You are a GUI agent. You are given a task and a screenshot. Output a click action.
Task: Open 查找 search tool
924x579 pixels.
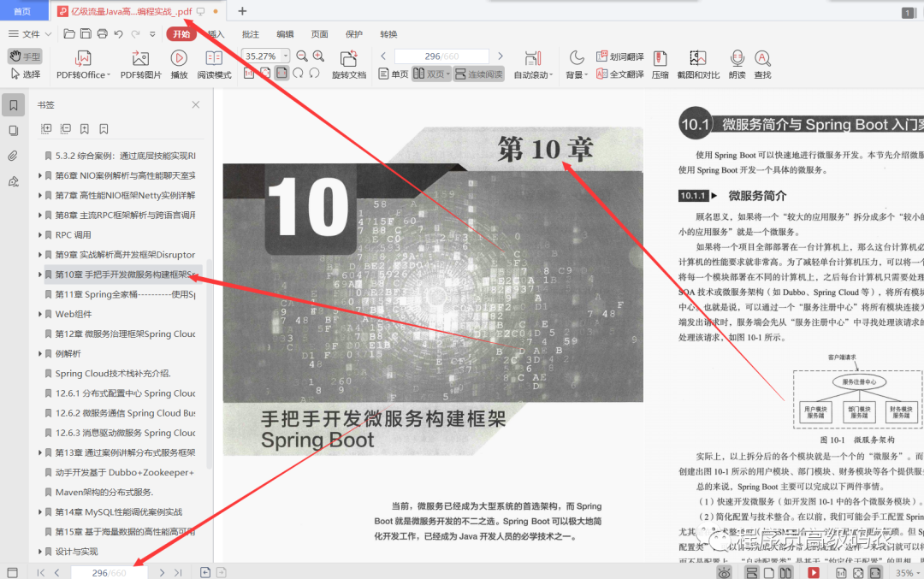(762, 65)
